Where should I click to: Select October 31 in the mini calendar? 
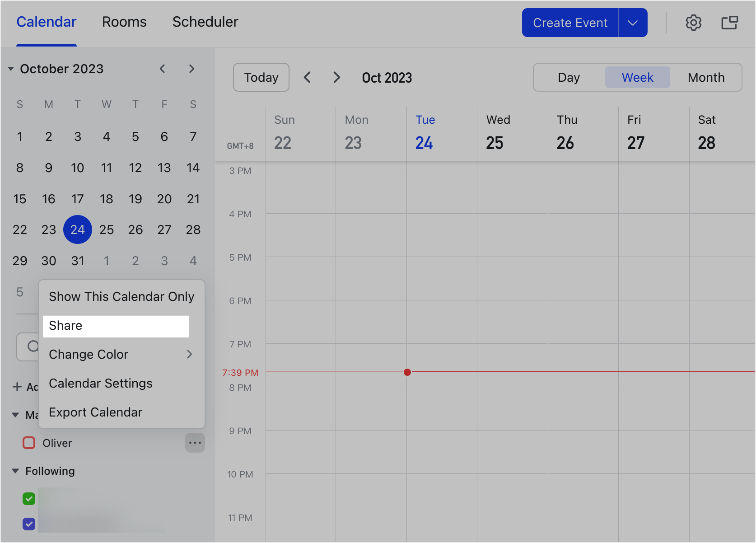pos(78,260)
